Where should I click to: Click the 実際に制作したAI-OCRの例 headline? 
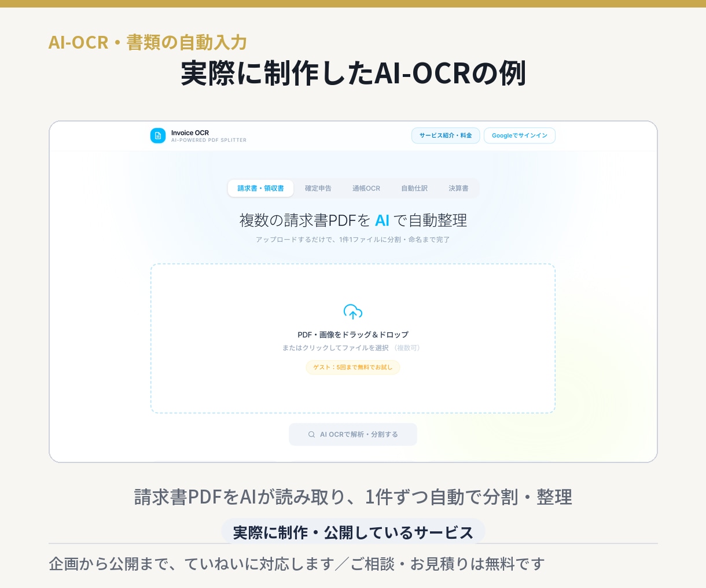353,73
